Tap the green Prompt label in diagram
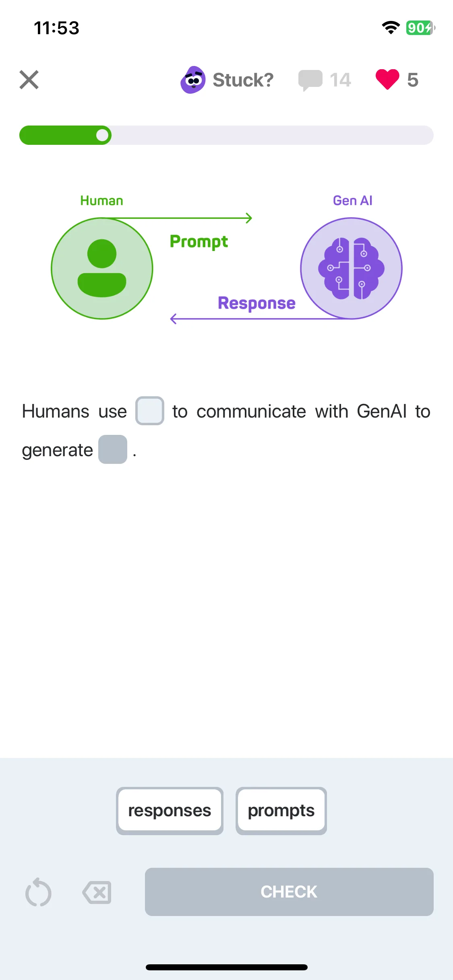 point(199,242)
